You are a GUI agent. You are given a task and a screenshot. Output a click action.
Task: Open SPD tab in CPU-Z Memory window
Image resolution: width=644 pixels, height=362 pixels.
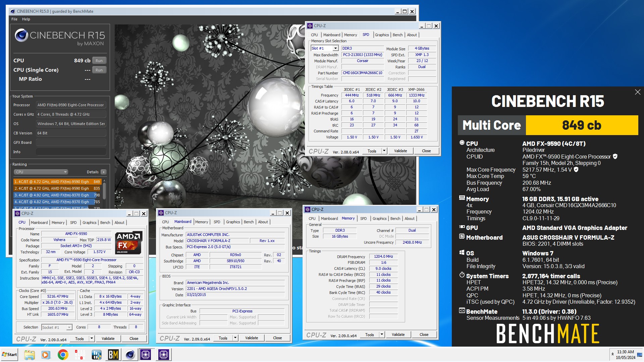click(363, 219)
